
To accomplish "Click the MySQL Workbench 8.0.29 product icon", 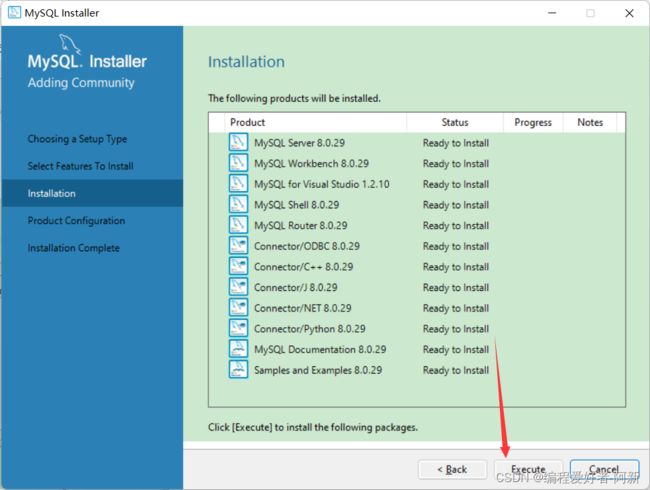I will pyautogui.click(x=238, y=163).
